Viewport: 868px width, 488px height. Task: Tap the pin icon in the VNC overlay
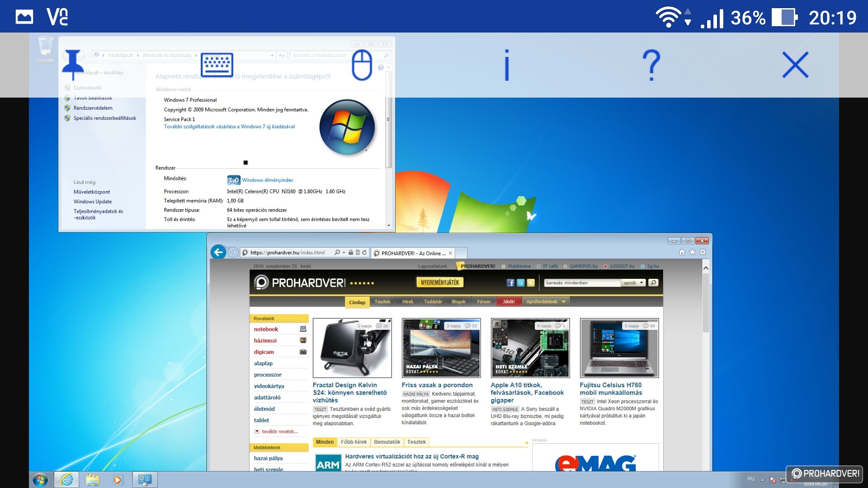[73, 65]
